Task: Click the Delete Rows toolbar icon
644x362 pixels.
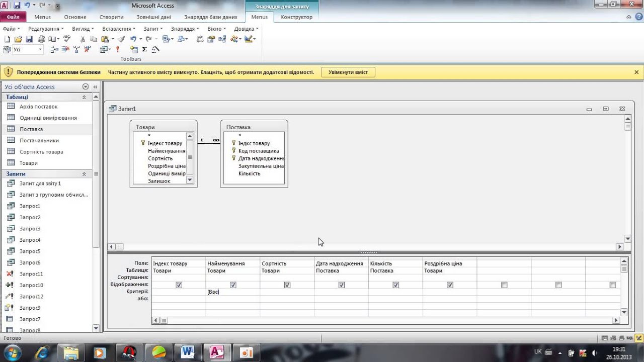Action: pos(65,49)
